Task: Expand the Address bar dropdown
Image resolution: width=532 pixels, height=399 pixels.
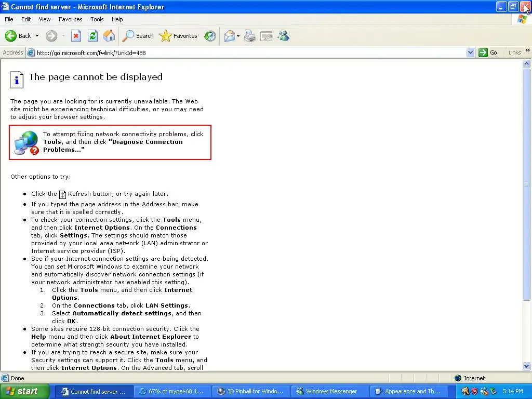Action: tap(470, 52)
